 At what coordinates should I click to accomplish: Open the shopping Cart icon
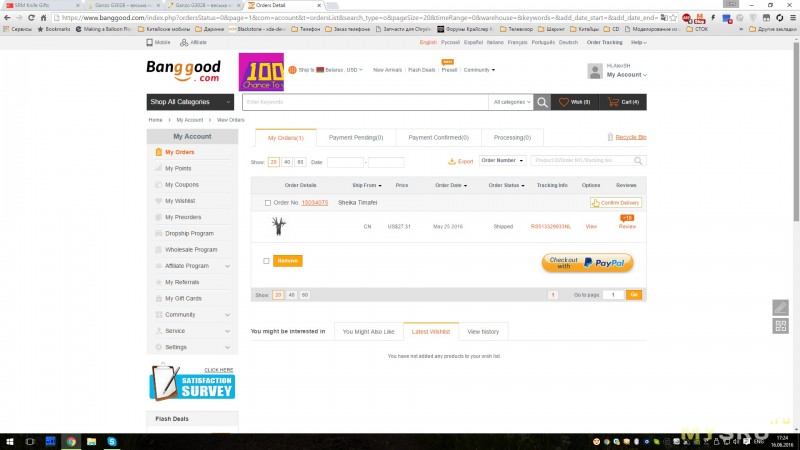pyautogui.click(x=613, y=102)
